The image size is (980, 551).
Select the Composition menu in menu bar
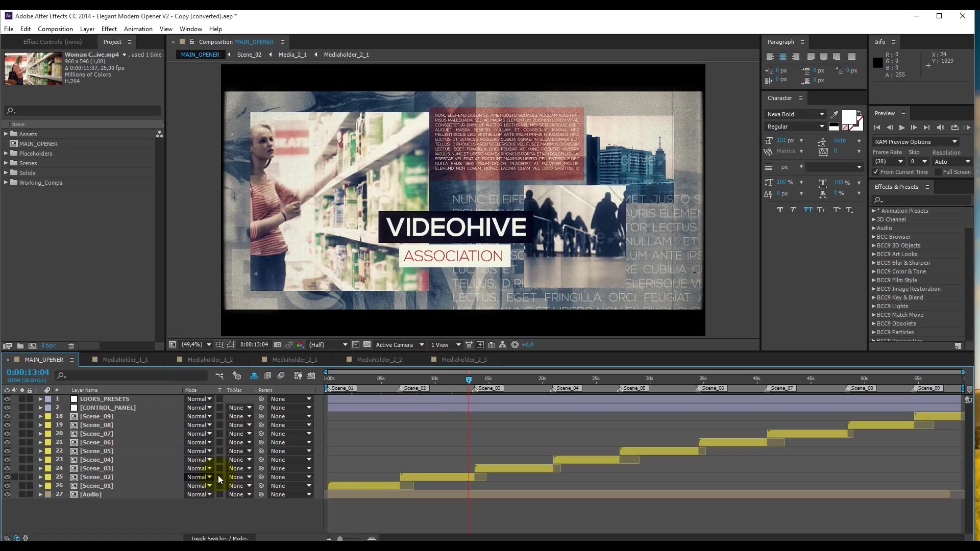[x=55, y=29]
